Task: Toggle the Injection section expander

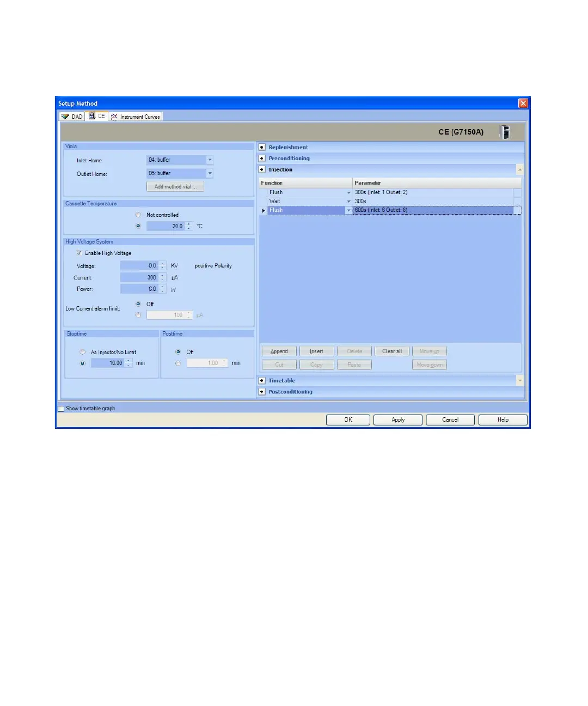Action: click(262, 169)
